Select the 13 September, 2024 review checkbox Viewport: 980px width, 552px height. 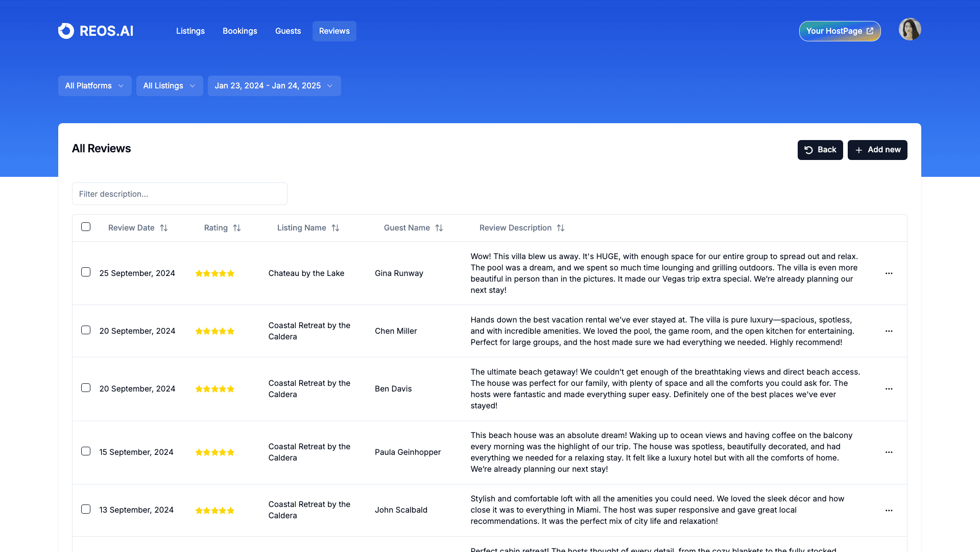pos(86,510)
